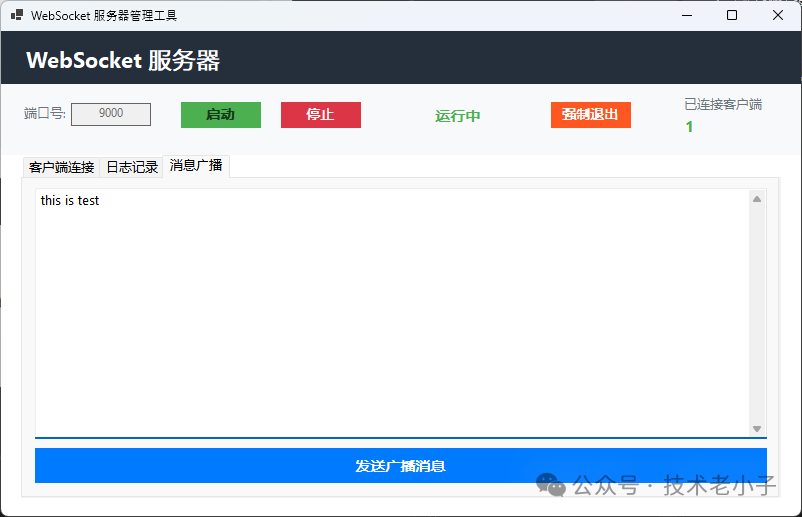Open the 日志记录 tab
This screenshot has width=802, height=517.
132,167
